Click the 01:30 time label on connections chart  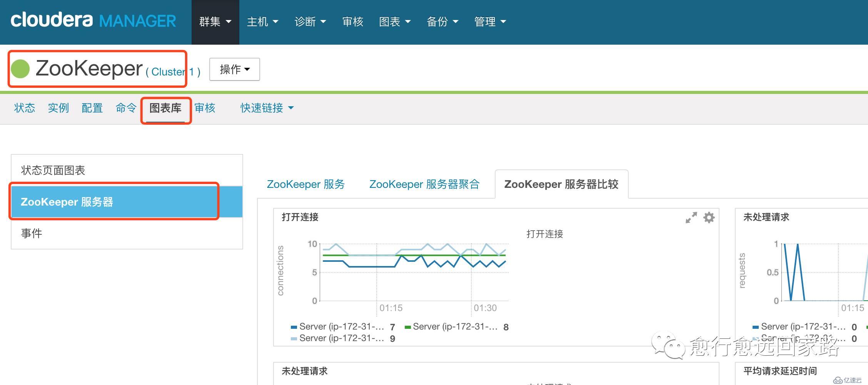pos(485,308)
